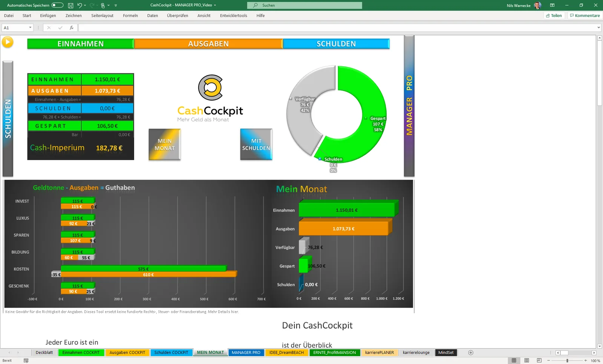Click the Undo arrow icon
The width and height of the screenshot is (603, 364).
[80, 5]
